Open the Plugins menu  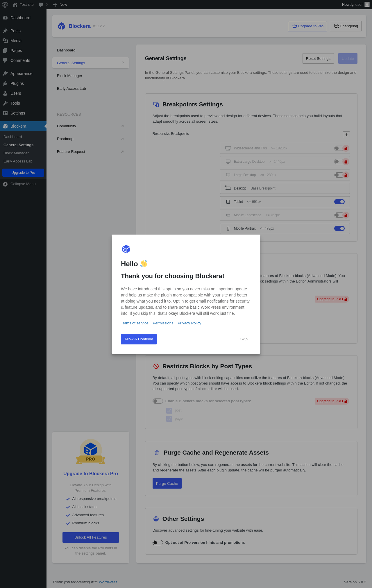coord(23,83)
